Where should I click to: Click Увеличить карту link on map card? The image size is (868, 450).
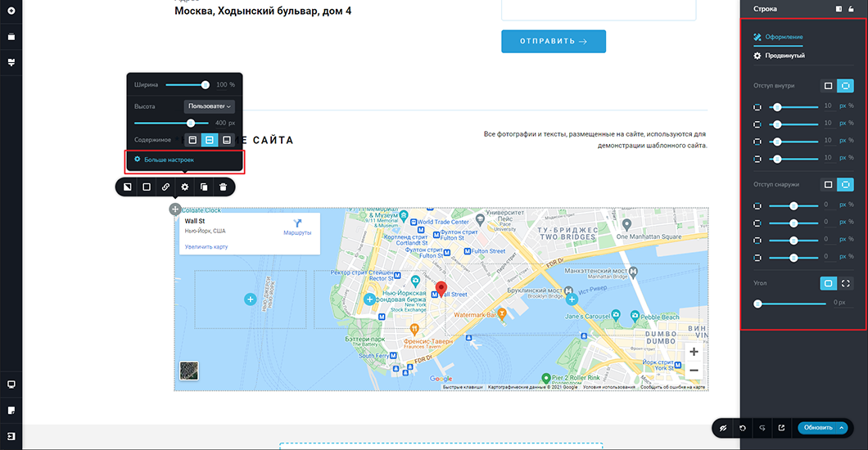coord(206,247)
